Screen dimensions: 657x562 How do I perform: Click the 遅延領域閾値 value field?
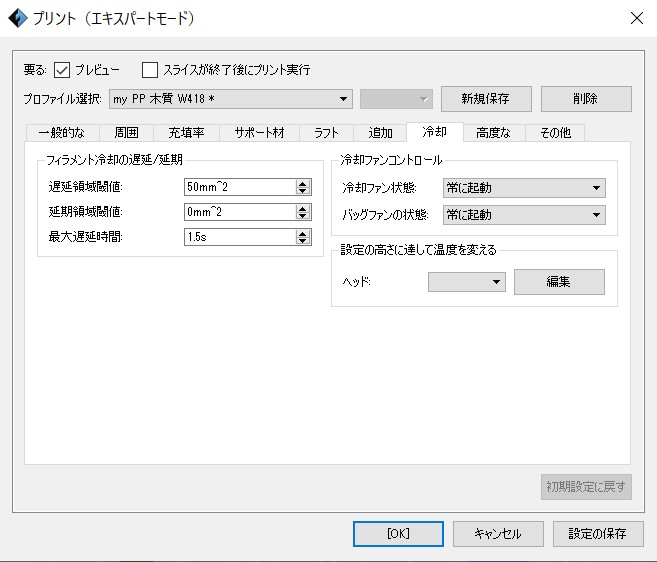pyautogui.click(x=240, y=187)
